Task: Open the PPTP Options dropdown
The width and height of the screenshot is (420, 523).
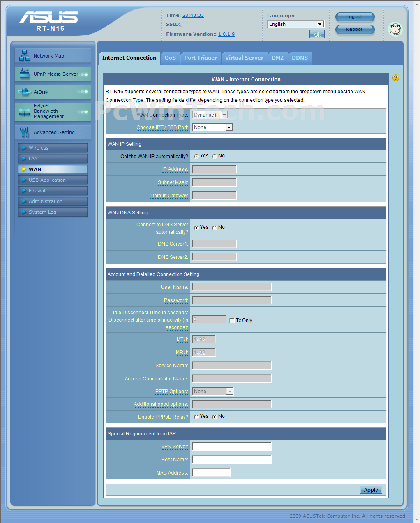Action: point(213,391)
